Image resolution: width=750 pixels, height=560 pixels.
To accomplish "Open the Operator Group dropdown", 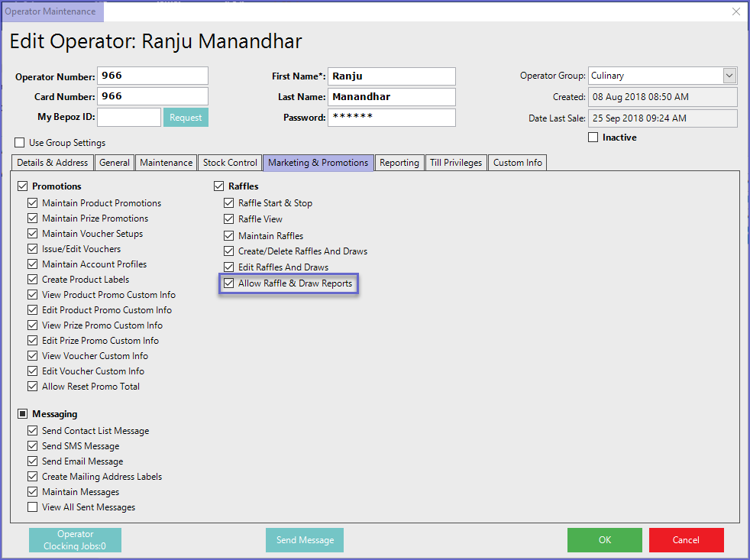I will (x=729, y=76).
